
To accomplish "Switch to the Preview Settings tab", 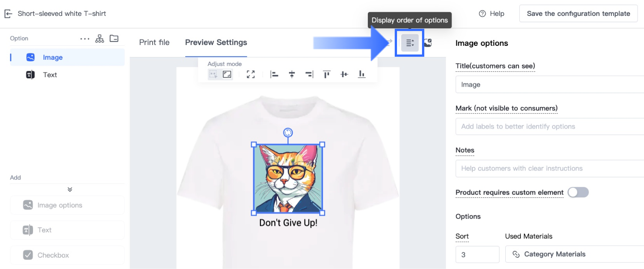I will coord(216,42).
